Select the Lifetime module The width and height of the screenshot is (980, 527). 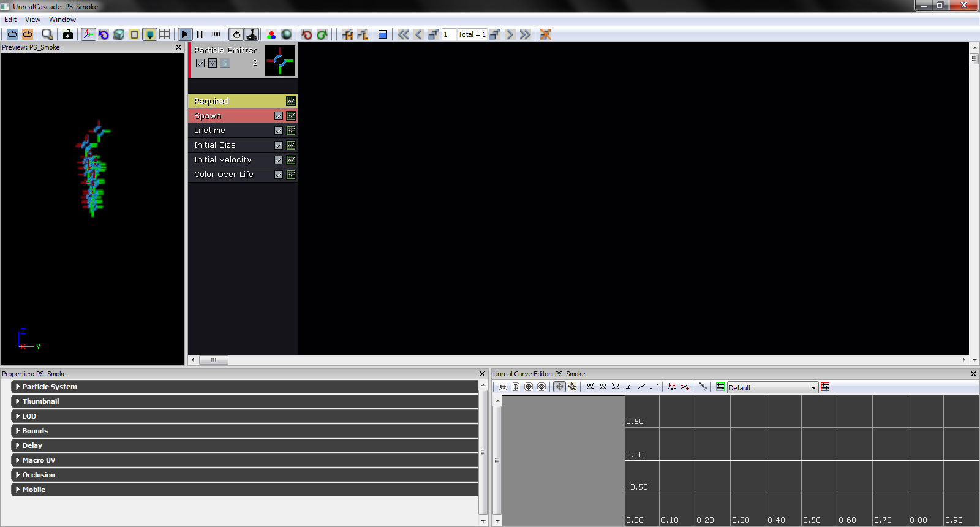pos(210,131)
